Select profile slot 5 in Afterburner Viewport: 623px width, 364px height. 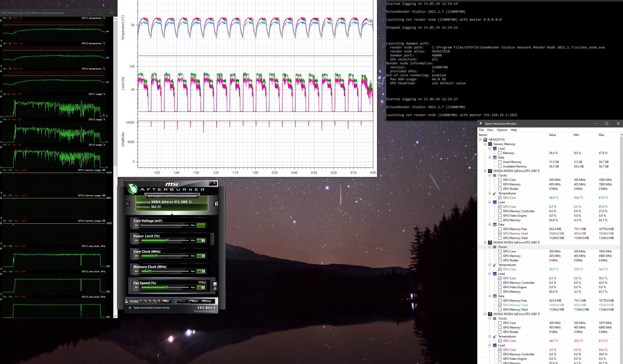(159, 301)
